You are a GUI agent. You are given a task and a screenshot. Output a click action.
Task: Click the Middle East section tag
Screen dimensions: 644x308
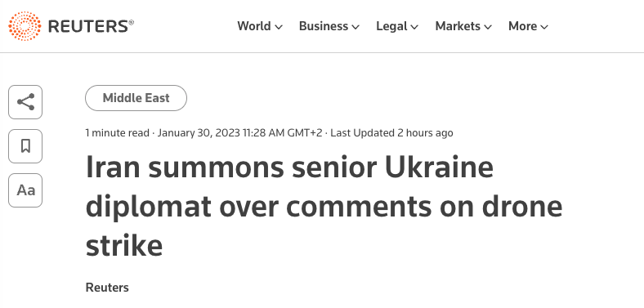(x=136, y=98)
